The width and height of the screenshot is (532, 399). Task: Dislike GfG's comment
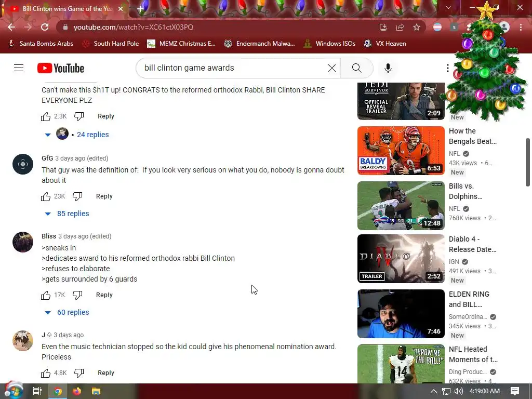[x=77, y=196]
